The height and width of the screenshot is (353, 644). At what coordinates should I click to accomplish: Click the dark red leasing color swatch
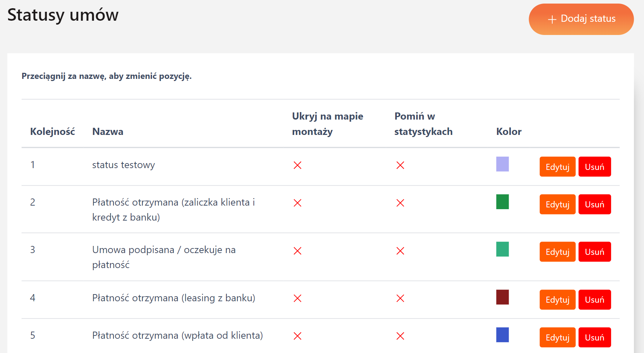pyautogui.click(x=502, y=297)
